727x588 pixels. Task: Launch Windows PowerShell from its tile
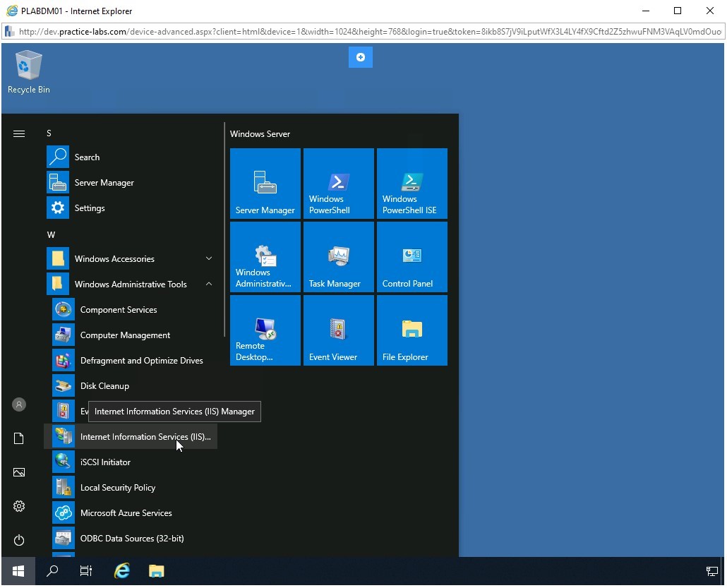tap(338, 184)
